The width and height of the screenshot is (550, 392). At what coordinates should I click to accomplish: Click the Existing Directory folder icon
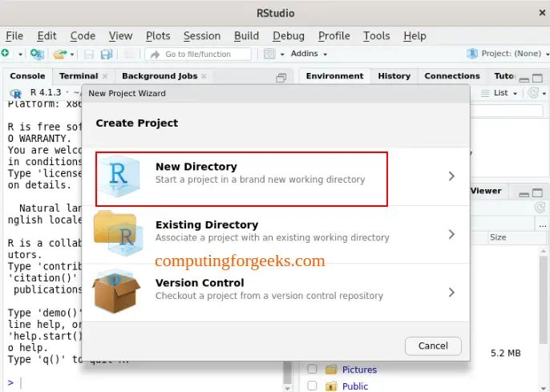point(119,232)
